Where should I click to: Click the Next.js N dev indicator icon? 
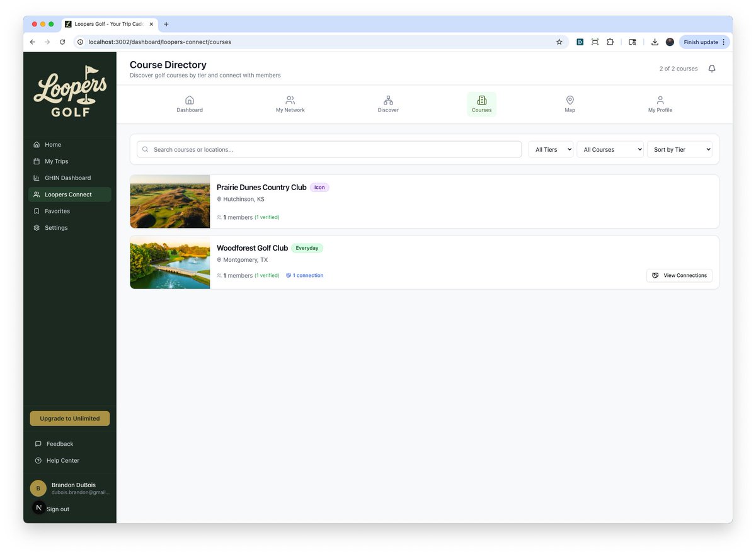tap(38, 507)
